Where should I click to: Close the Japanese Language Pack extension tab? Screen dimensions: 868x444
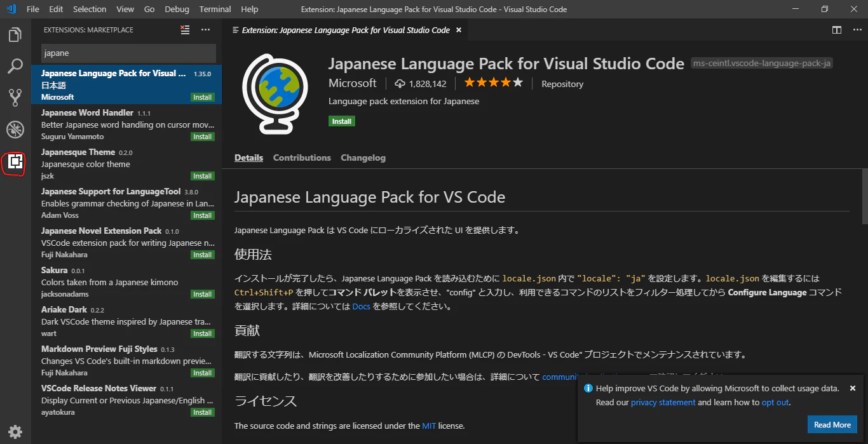click(458, 30)
